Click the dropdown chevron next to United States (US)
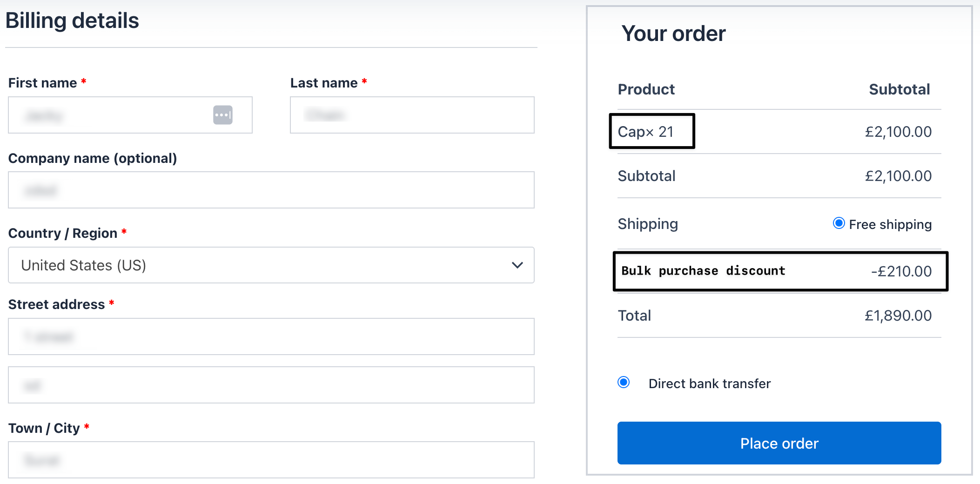 [517, 265]
